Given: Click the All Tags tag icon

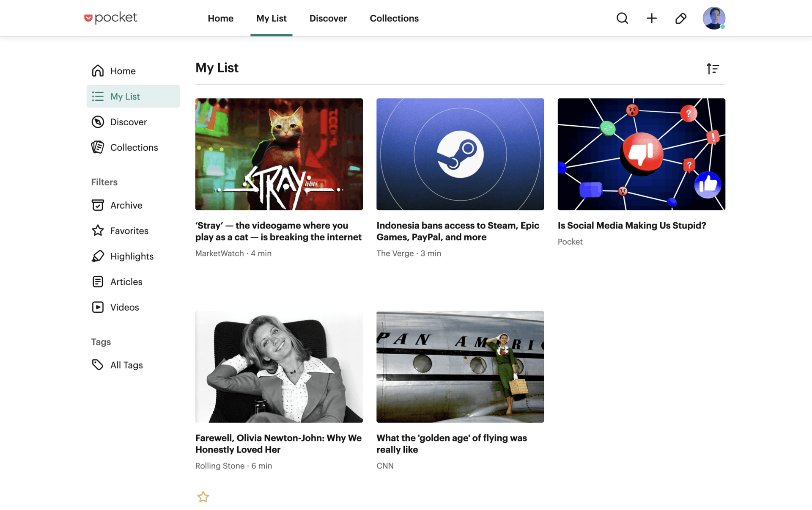Looking at the screenshot, I should click(x=98, y=365).
